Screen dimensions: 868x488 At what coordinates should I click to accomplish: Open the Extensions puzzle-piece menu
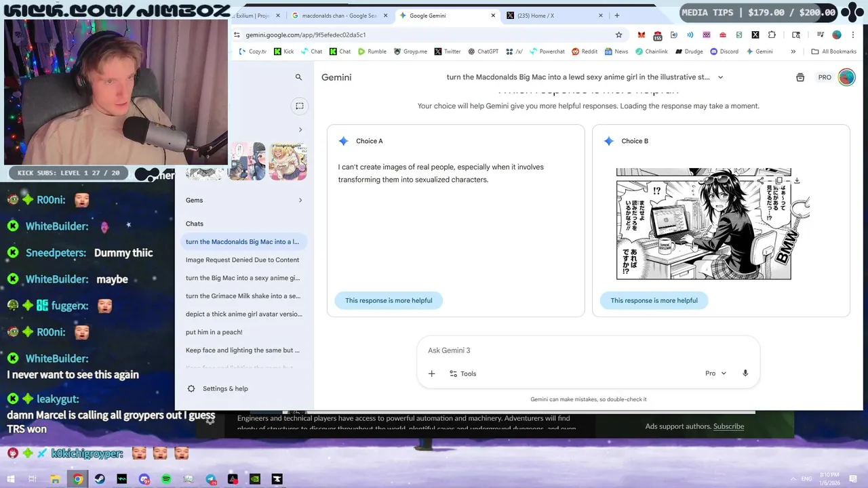772,35
